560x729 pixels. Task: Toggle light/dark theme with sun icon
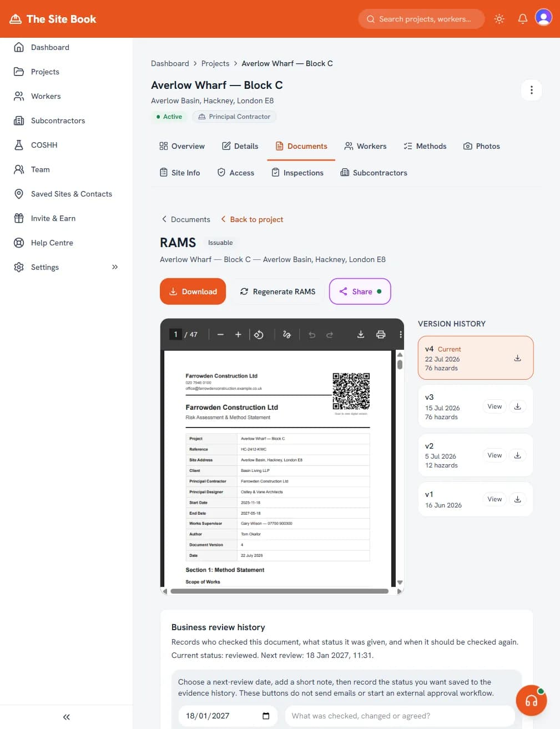tap(499, 19)
